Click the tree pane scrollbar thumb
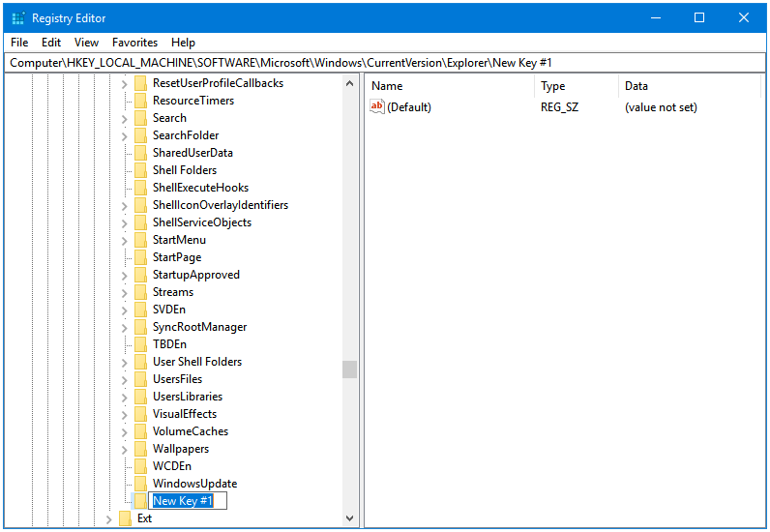Image resolution: width=770 pixels, height=532 pixels. [x=349, y=369]
